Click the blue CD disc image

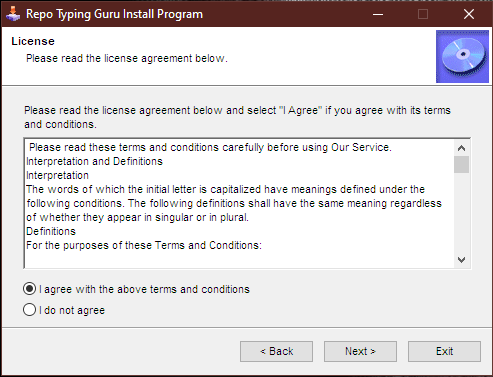click(462, 57)
